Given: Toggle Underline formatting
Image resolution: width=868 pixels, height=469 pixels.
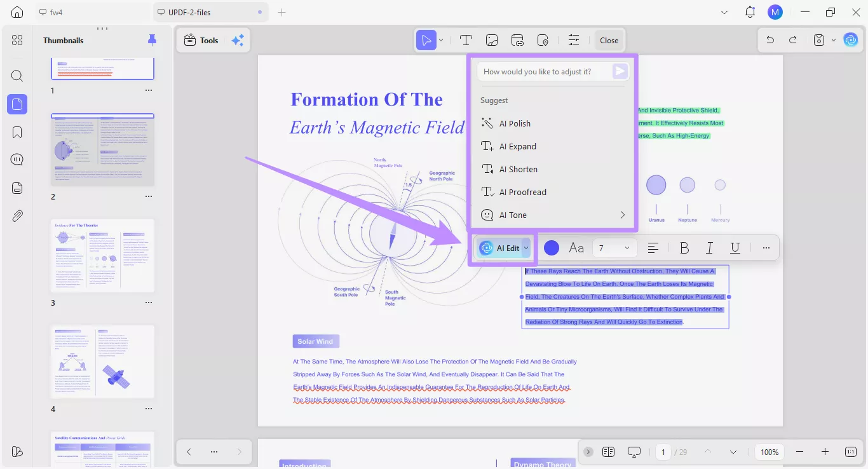Looking at the screenshot, I should tap(735, 248).
